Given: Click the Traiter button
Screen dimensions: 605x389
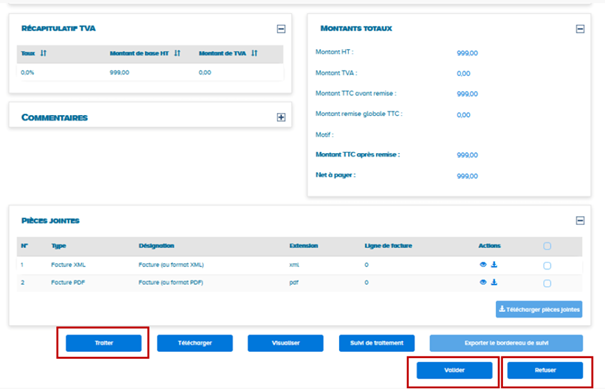Looking at the screenshot, I should [x=104, y=343].
